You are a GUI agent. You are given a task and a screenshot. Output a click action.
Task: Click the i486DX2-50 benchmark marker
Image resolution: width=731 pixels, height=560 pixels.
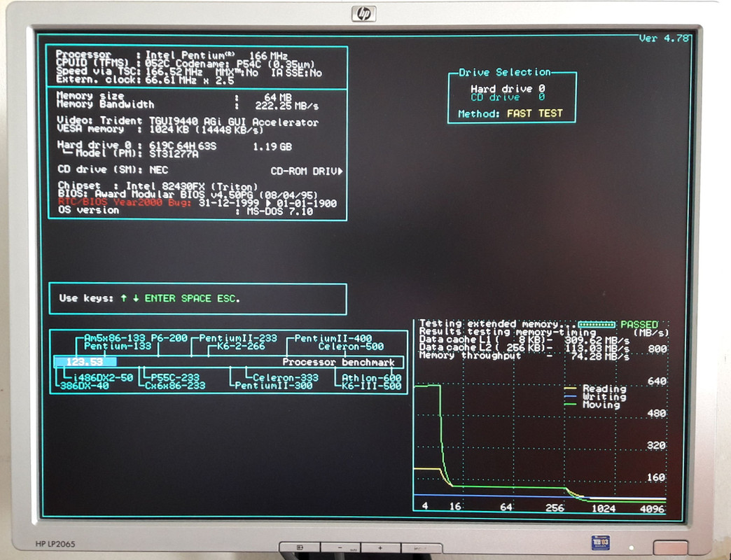(x=102, y=378)
